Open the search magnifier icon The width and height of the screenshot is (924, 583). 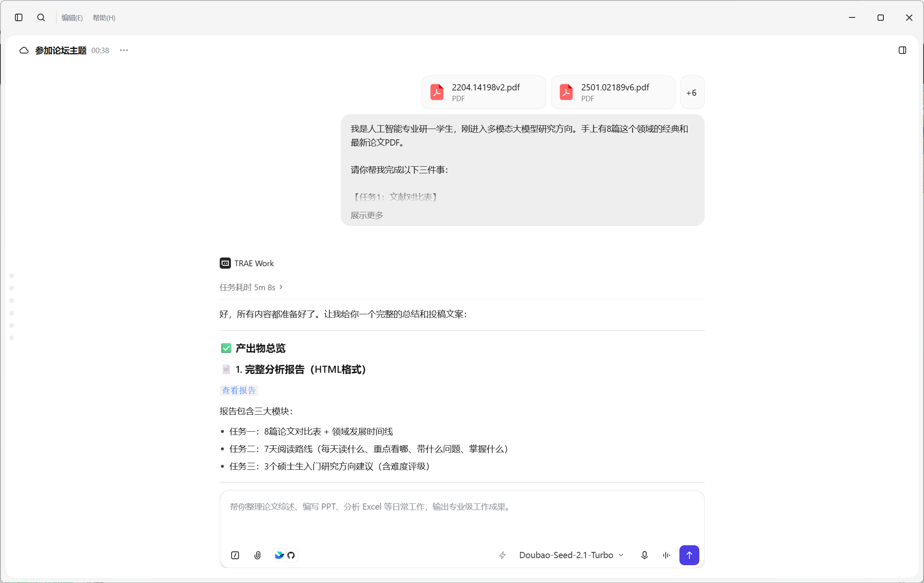41,17
